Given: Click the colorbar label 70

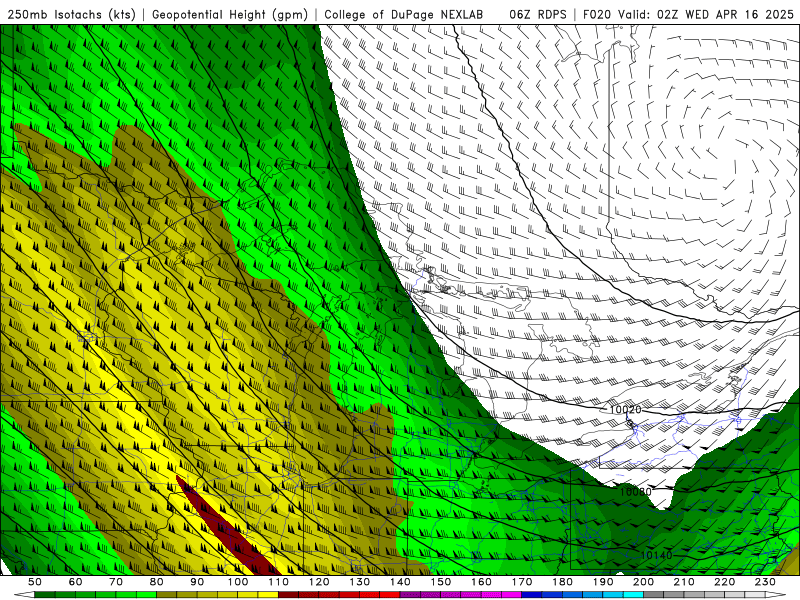Looking at the screenshot, I should [x=116, y=582].
